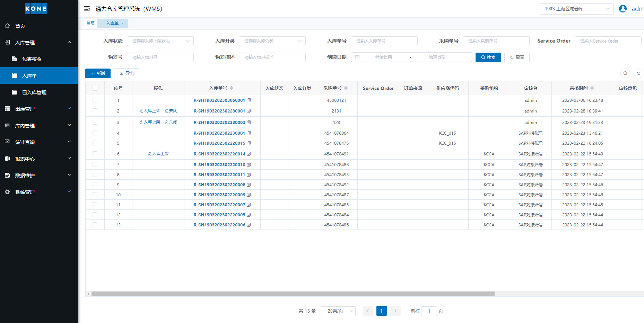Screen dimensions: 644x323
Task: Go to previous page arrow
Action: (368, 311)
